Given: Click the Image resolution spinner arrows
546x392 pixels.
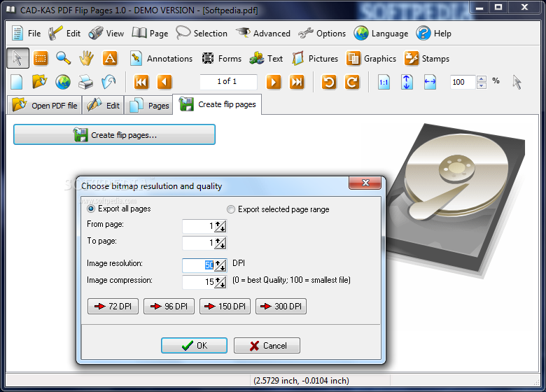Looking at the screenshot, I should (220, 265).
